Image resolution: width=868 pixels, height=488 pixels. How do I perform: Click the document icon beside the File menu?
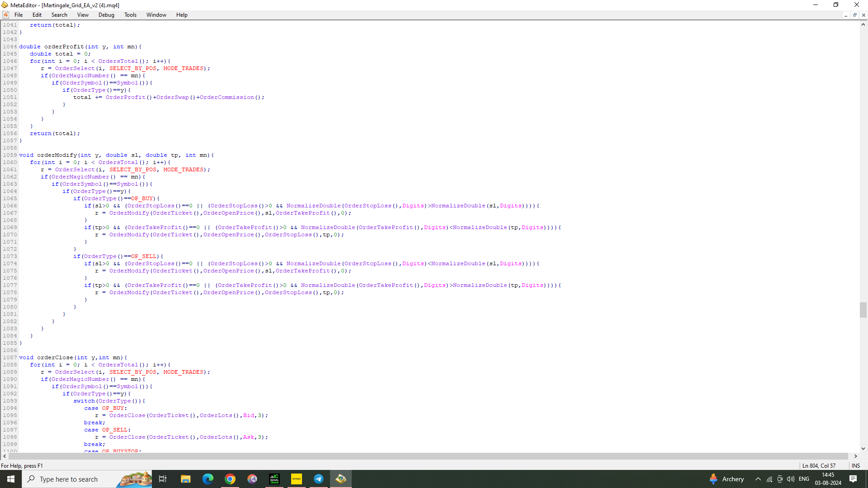(x=6, y=15)
